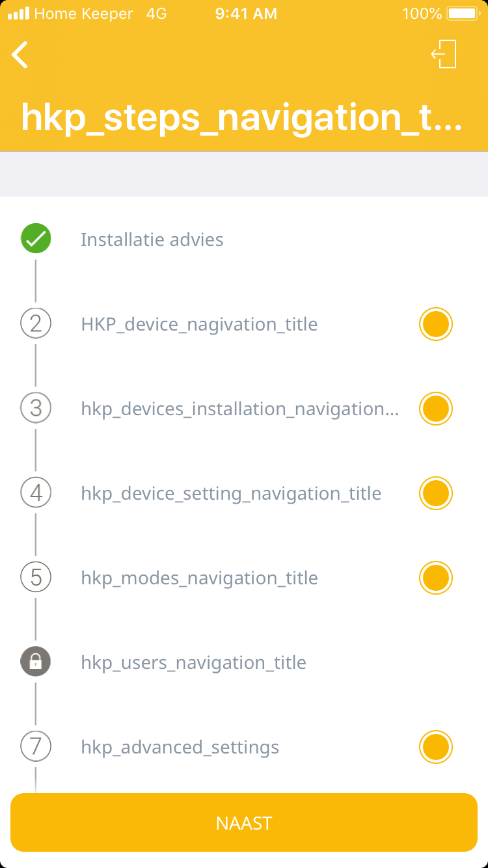Image resolution: width=488 pixels, height=868 pixels.
Task: Tap the step 2 circle icon
Action: pos(36,323)
